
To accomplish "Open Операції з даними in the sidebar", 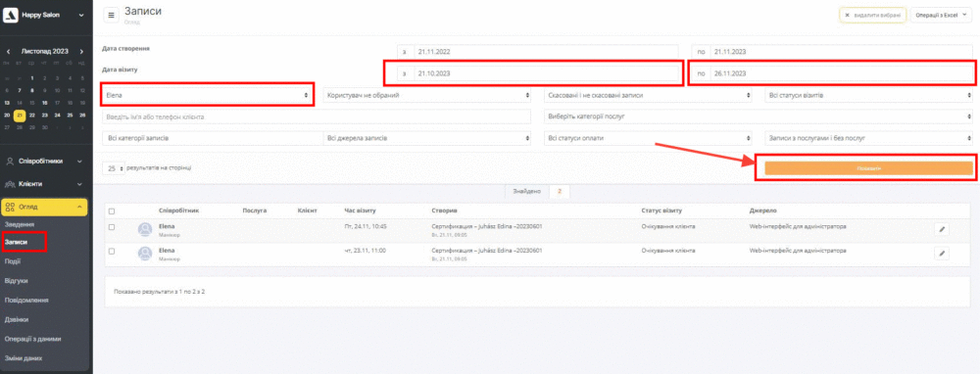I will coord(32,339).
